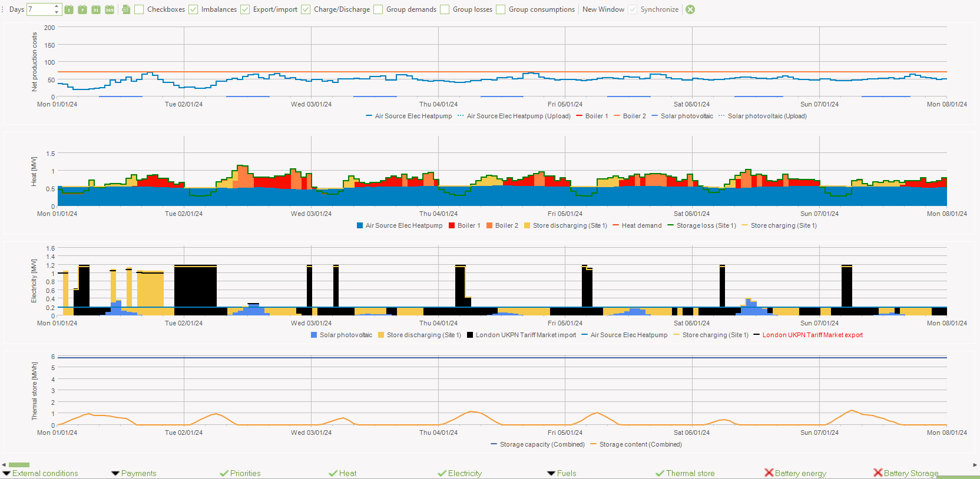This screenshot has width=980, height=479.
Task: Toggle the Checkboxes checkbox
Action: pos(139,9)
